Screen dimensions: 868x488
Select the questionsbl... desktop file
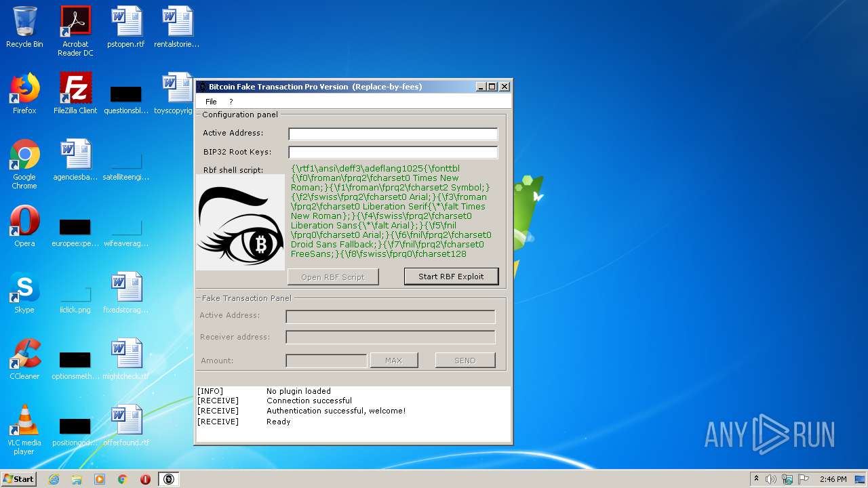pos(126,99)
